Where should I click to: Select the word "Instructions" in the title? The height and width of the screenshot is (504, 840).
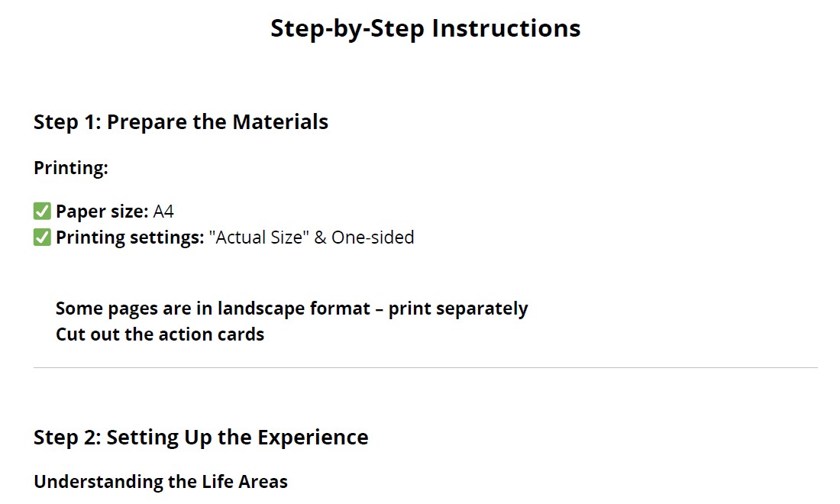(x=506, y=27)
